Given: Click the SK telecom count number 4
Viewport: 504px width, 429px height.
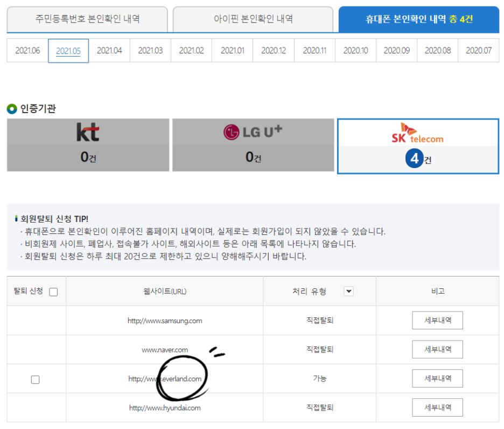Looking at the screenshot, I should click(x=414, y=158).
